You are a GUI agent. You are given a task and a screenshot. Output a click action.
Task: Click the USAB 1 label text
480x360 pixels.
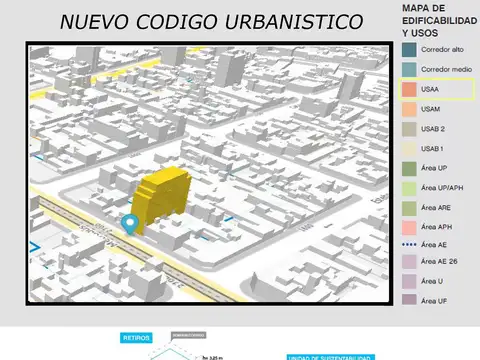[x=432, y=149]
